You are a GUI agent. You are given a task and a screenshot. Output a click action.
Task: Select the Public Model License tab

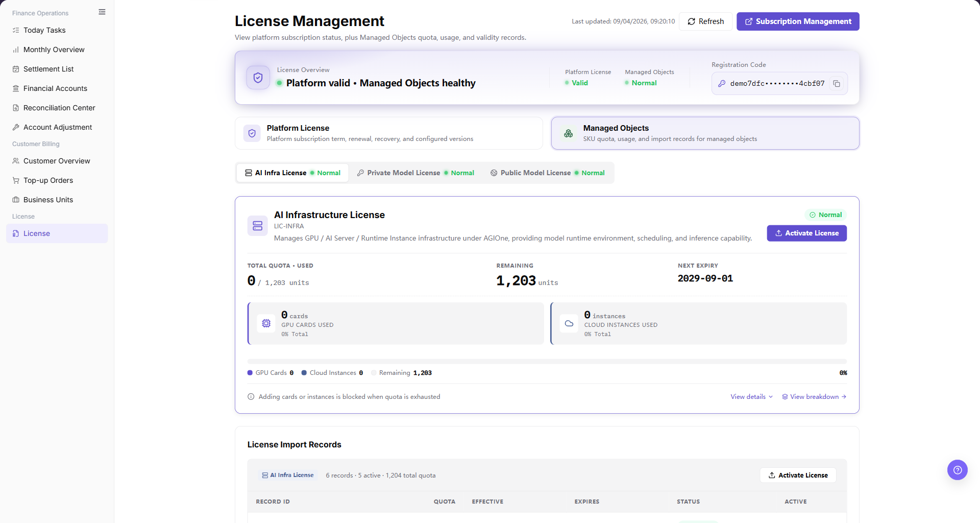coord(547,173)
